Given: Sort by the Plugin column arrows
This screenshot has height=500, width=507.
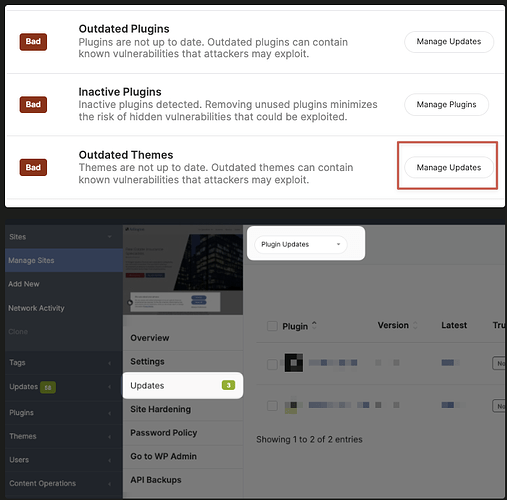Looking at the screenshot, I should pos(314,325).
